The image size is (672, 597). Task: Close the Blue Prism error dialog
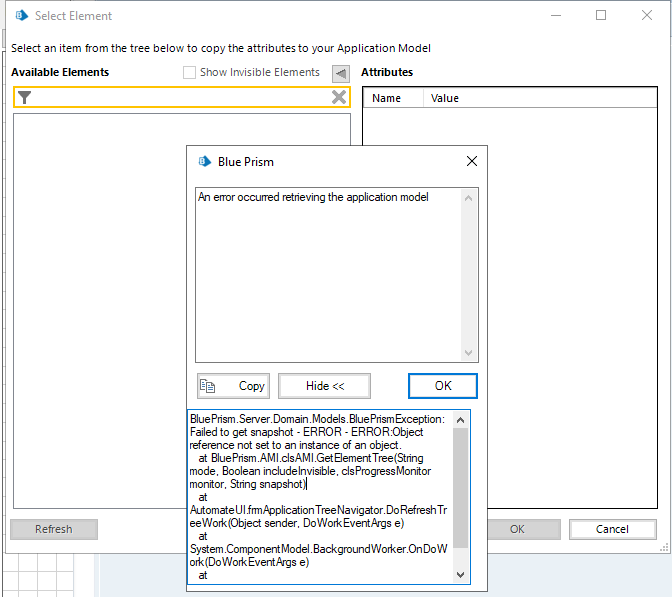(x=472, y=161)
